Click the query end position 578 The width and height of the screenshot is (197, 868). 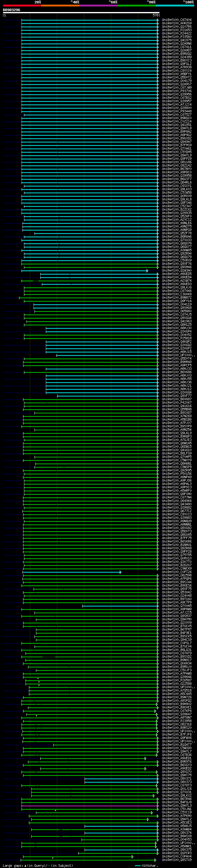(155, 15)
